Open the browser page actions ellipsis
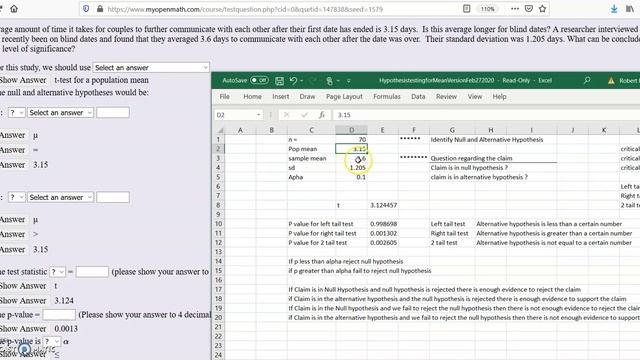The image size is (640, 360). coord(515,9)
